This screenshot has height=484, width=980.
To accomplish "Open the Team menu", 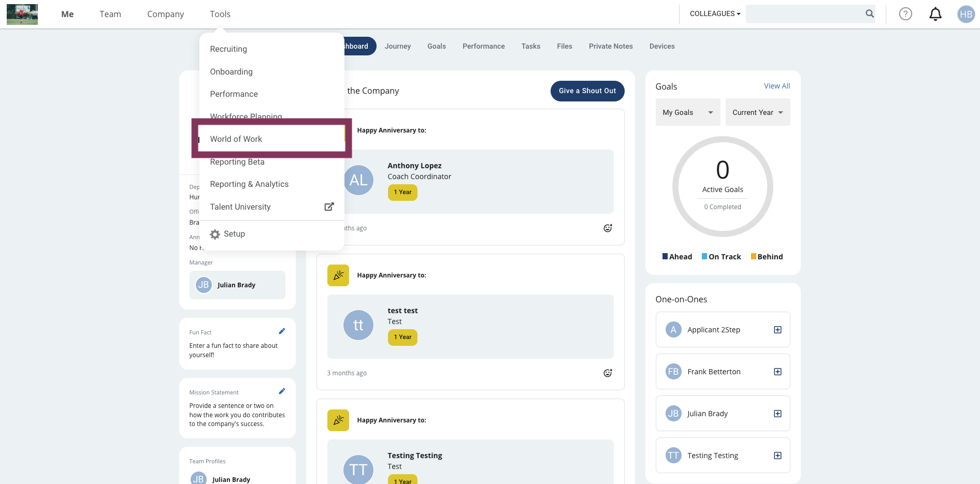I will coord(110,14).
